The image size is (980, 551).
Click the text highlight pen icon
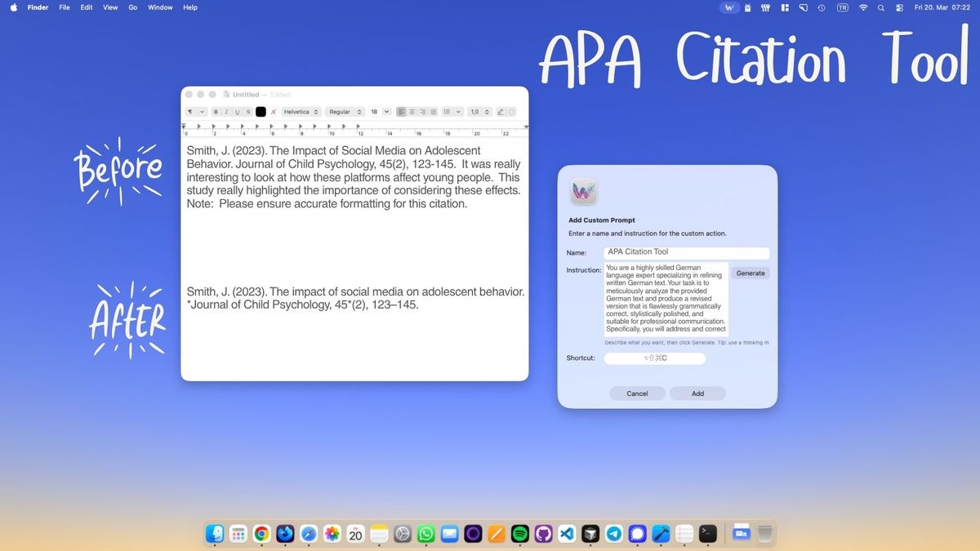tap(501, 112)
